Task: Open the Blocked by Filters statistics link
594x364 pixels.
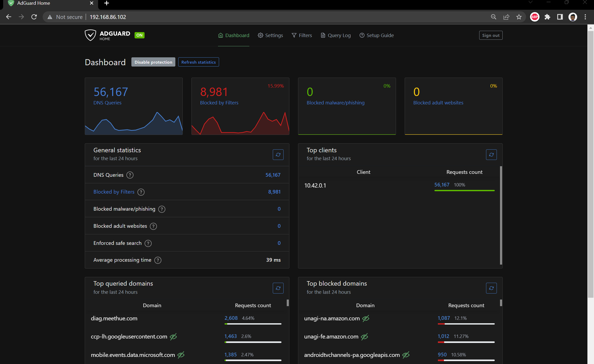Action: click(114, 192)
